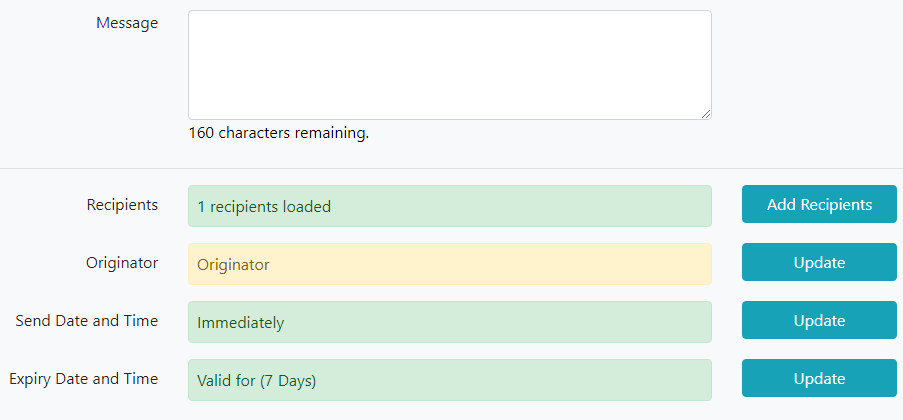The image size is (903, 420).
Task: Click the Originator field label
Action: [x=122, y=263]
